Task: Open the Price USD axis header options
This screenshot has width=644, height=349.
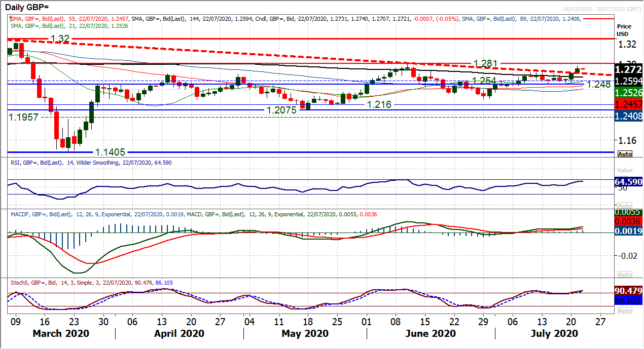Action: click(624, 30)
